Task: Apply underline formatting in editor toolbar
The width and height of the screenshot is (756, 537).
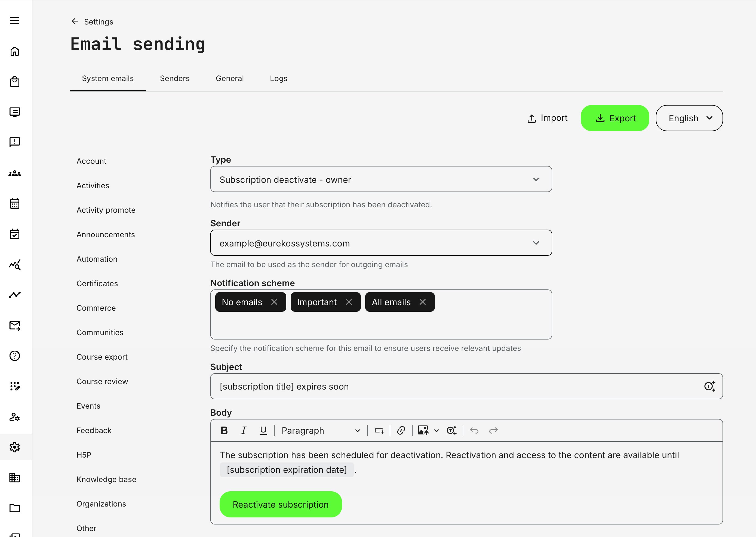Action: point(263,430)
